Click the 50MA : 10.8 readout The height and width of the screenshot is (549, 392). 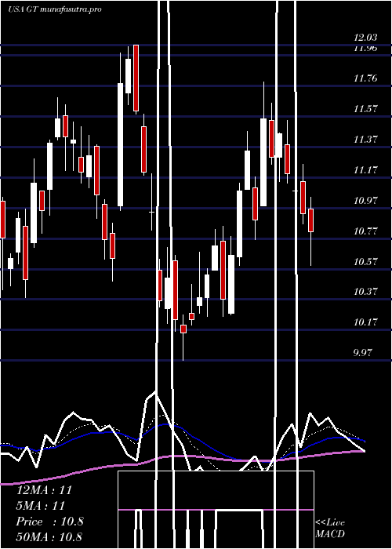49,536
